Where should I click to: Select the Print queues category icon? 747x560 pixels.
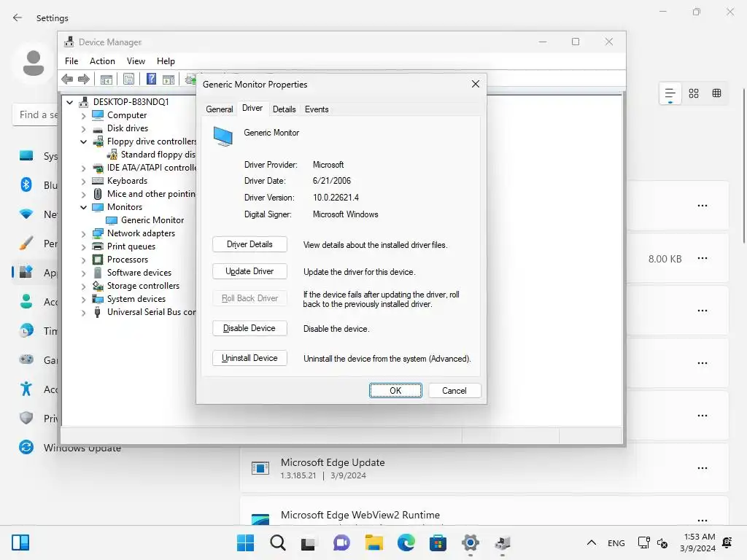tap(98, 246)
